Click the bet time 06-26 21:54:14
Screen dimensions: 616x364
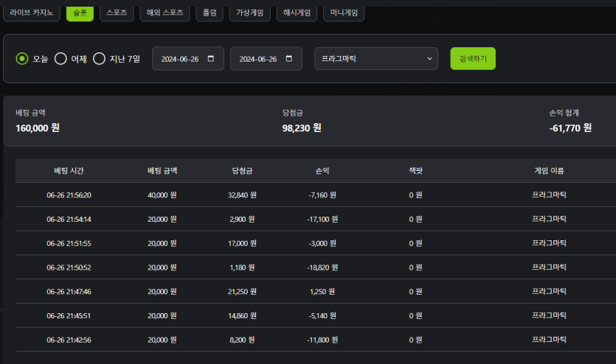(69, 220)
